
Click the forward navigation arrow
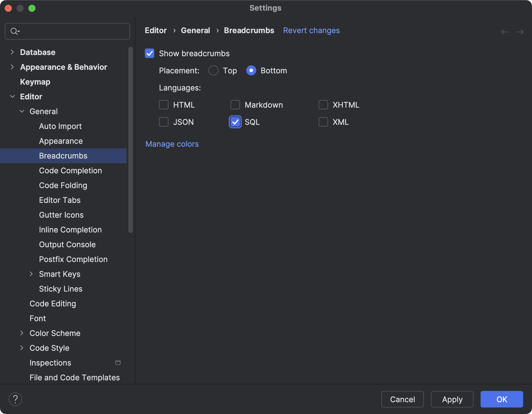click(x=520, y=32)
